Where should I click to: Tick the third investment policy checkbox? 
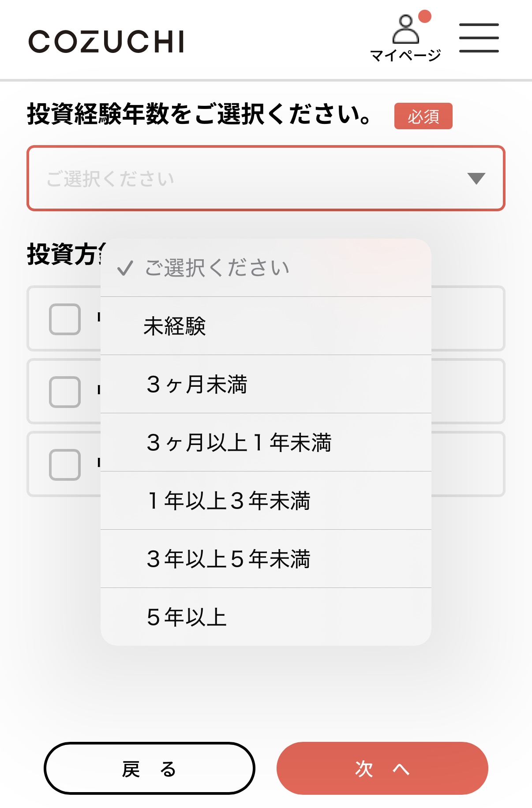[65, 464]
